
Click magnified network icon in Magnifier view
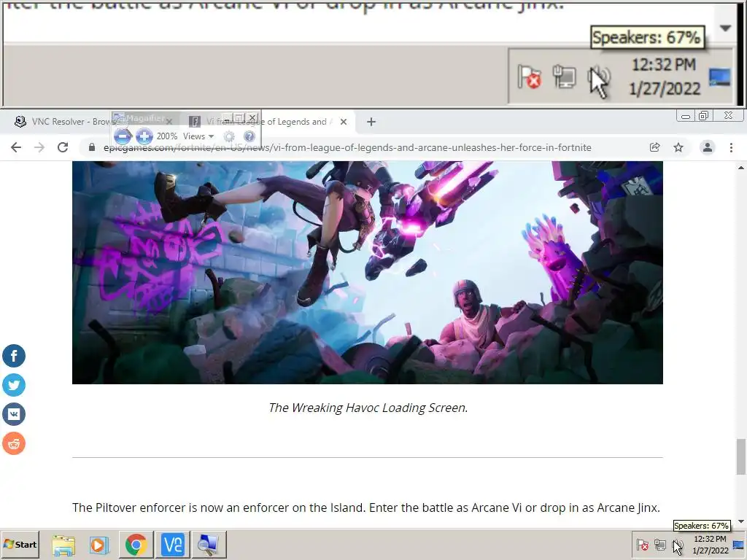coord(564,77)
